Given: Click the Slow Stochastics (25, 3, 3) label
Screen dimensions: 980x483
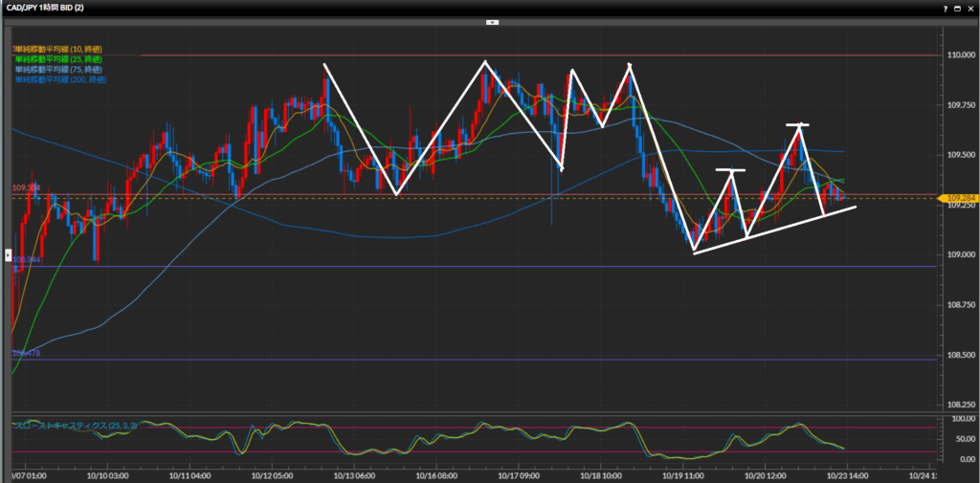Looking at the screenshot, I should point(75,425).
